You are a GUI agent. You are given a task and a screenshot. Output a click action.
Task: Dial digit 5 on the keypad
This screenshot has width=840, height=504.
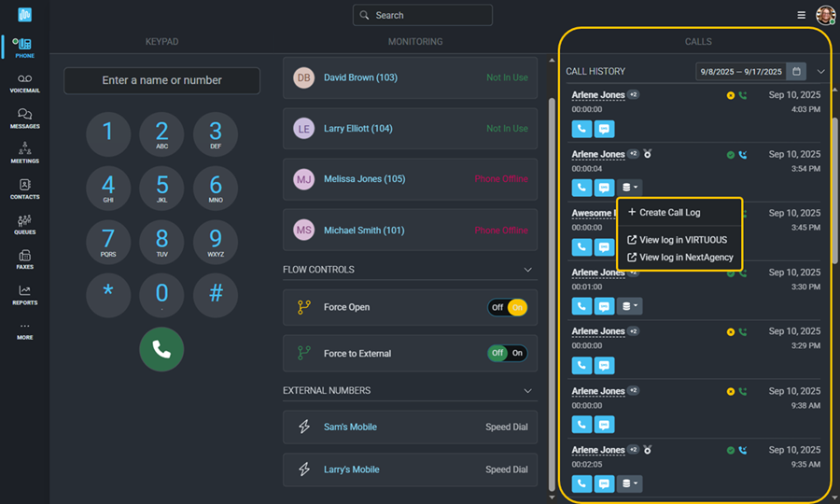pos(161,188)
